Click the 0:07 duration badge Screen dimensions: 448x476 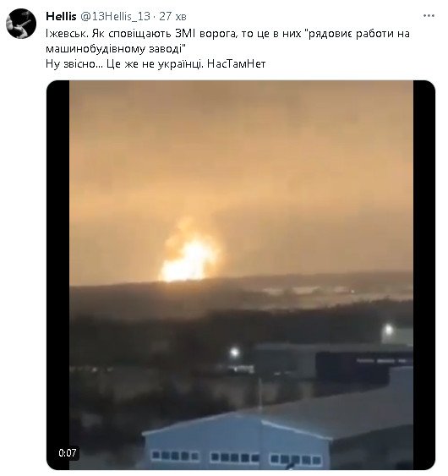coord(67,453)
